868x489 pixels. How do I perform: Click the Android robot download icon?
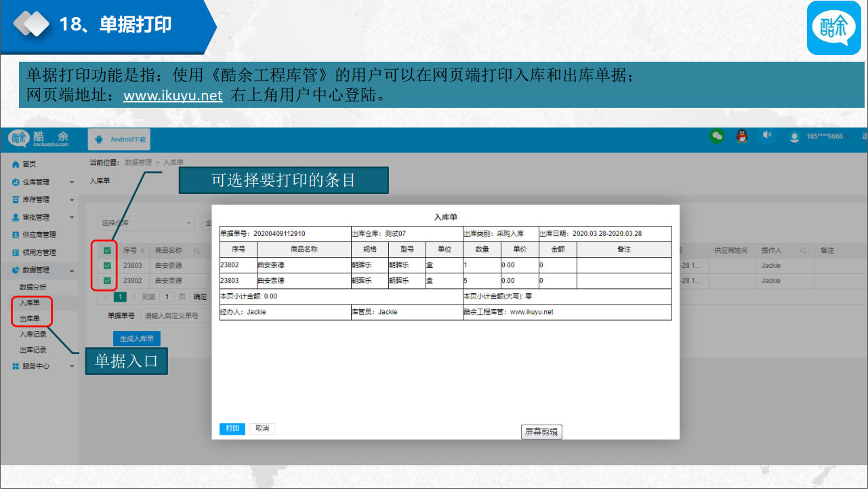[99, 139]
